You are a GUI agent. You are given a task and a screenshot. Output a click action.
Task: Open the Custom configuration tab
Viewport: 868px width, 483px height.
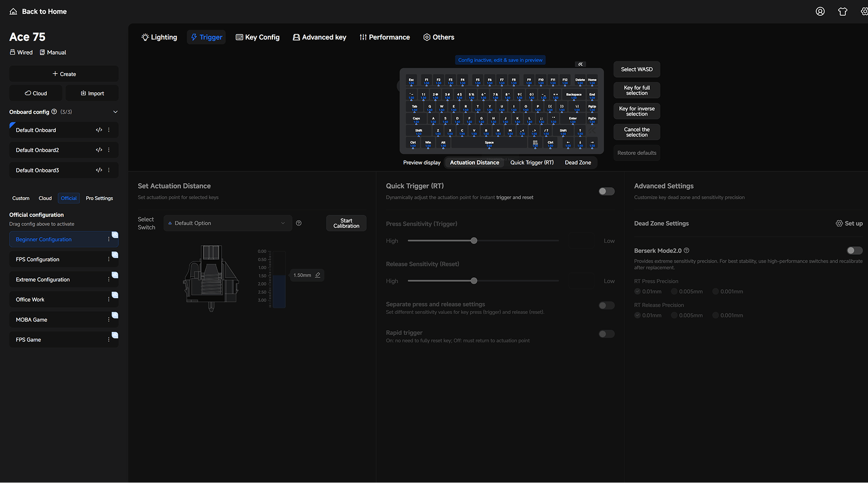21,198
